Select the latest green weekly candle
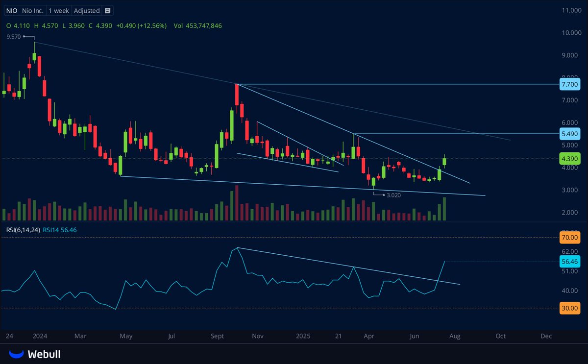This screenshot has width=588, height=364. (445, 162)
